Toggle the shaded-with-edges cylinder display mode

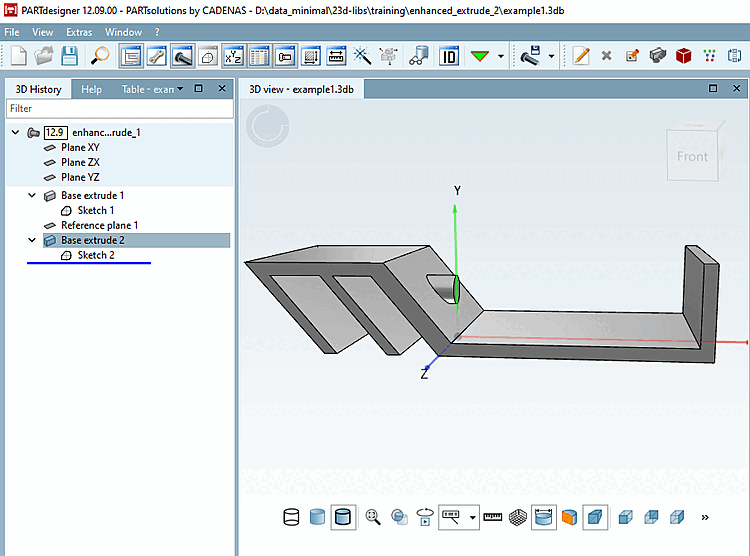pos(344,517)
